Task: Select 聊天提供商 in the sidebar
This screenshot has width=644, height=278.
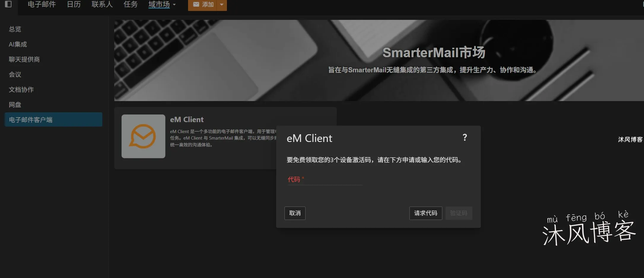Action: click(24, 59)
